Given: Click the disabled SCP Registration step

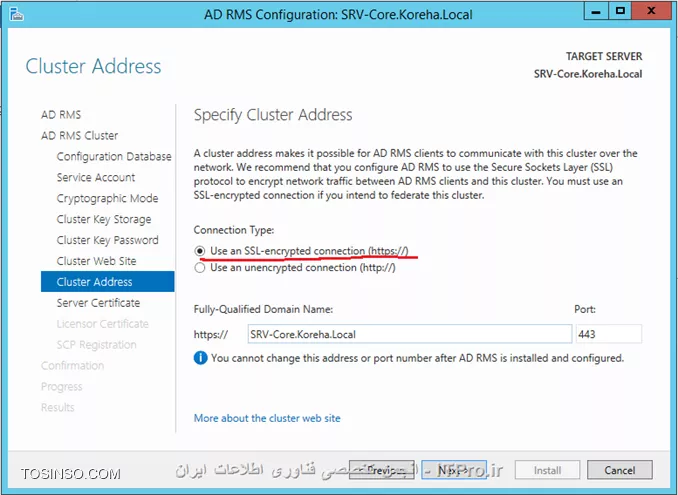Looking at the screenshot, I should (96, 345).
